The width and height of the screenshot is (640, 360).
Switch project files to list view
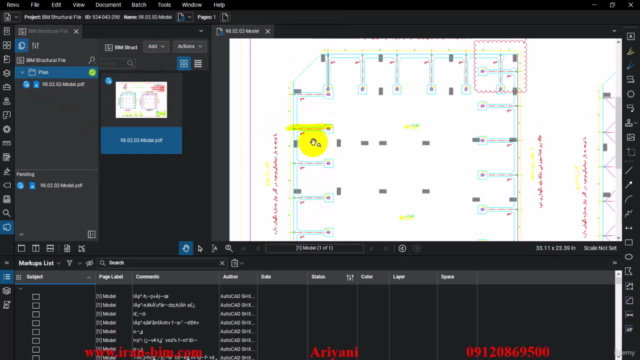click(x=198, y=64)
